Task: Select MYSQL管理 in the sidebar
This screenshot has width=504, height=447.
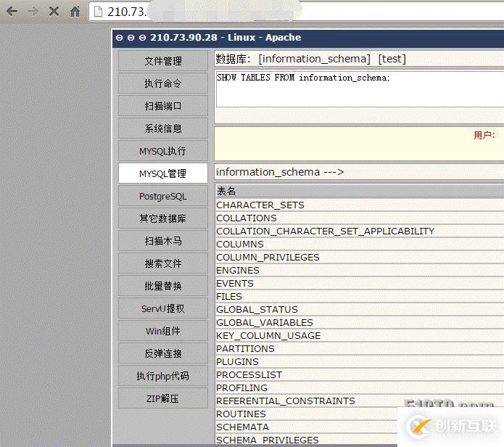Action: [163, 173]
